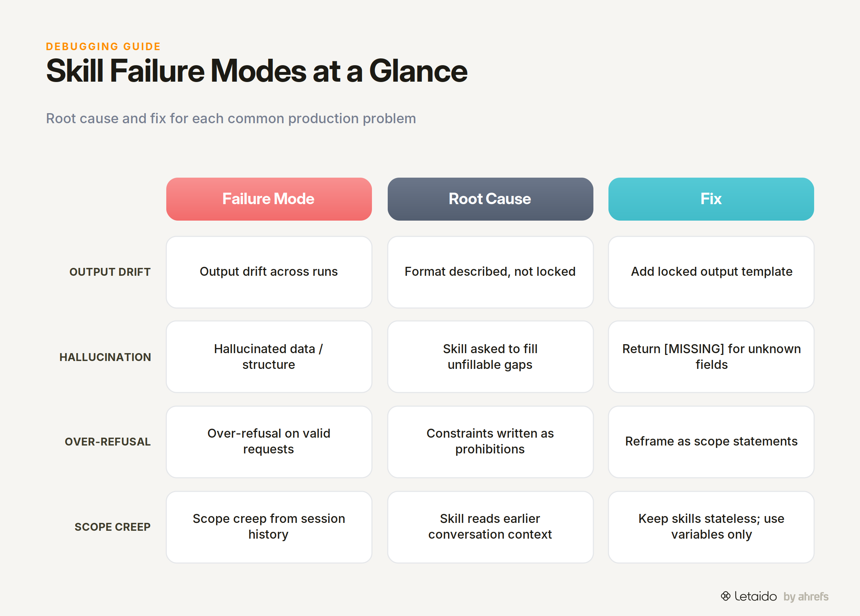Click the Failure Mode column header
Image resolution: width=860 pixels, height=616 pixels.
[269, 199]
